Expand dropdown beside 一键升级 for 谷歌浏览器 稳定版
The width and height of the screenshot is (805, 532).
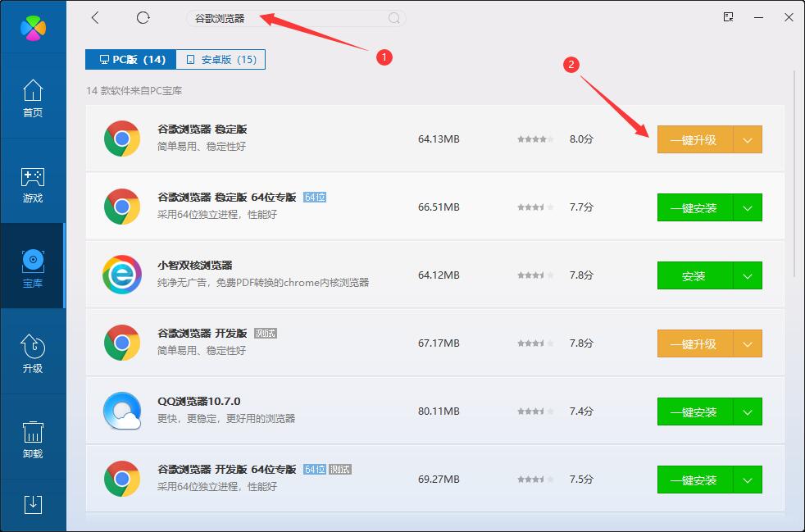748,139
